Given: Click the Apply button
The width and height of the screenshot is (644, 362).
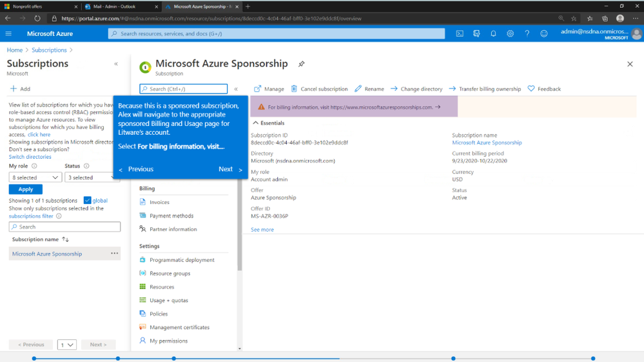Looking at the screenshot, I should coord(26,189).
